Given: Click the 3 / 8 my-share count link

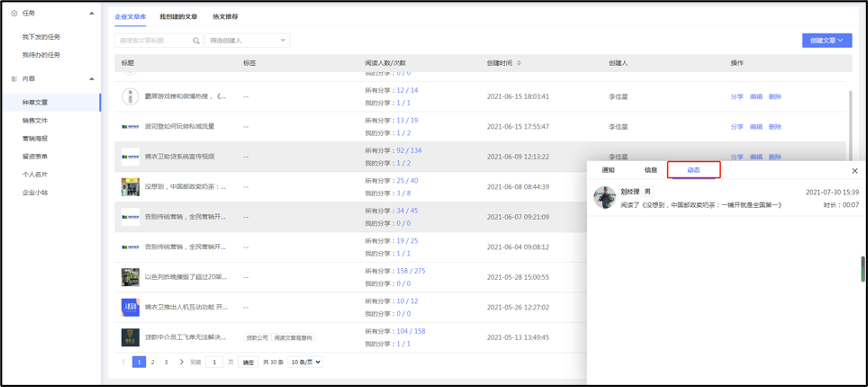Looking at the screenshot, I should click(x=404, y=193).
